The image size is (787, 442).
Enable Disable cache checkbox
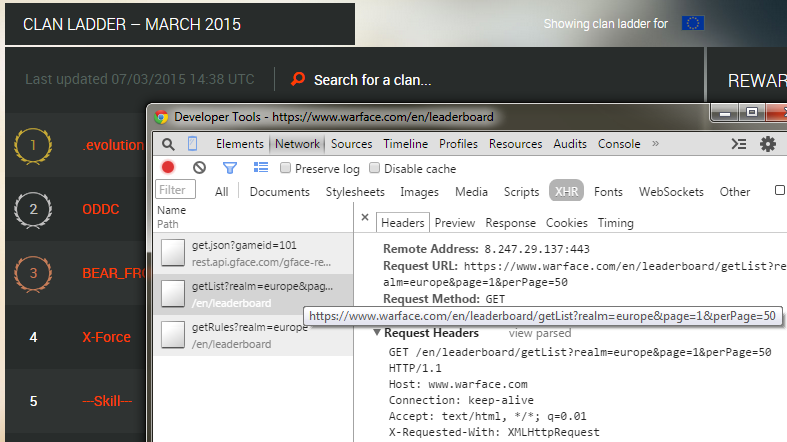coord(375,169)
